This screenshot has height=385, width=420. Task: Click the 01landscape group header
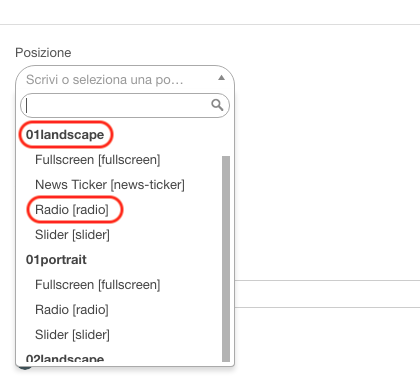click(65, 135)
